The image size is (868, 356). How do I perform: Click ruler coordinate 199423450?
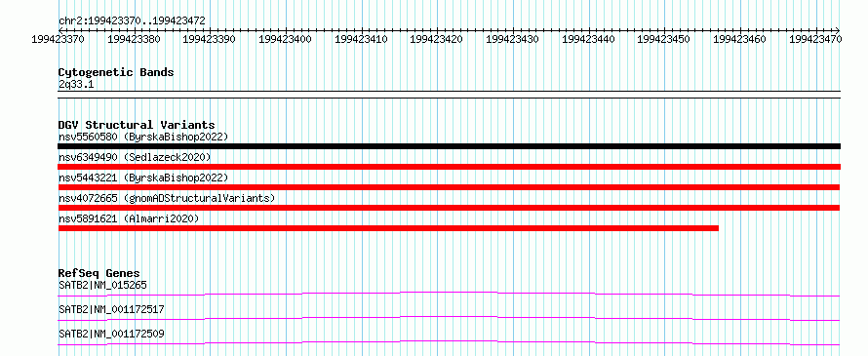(664, 39)
